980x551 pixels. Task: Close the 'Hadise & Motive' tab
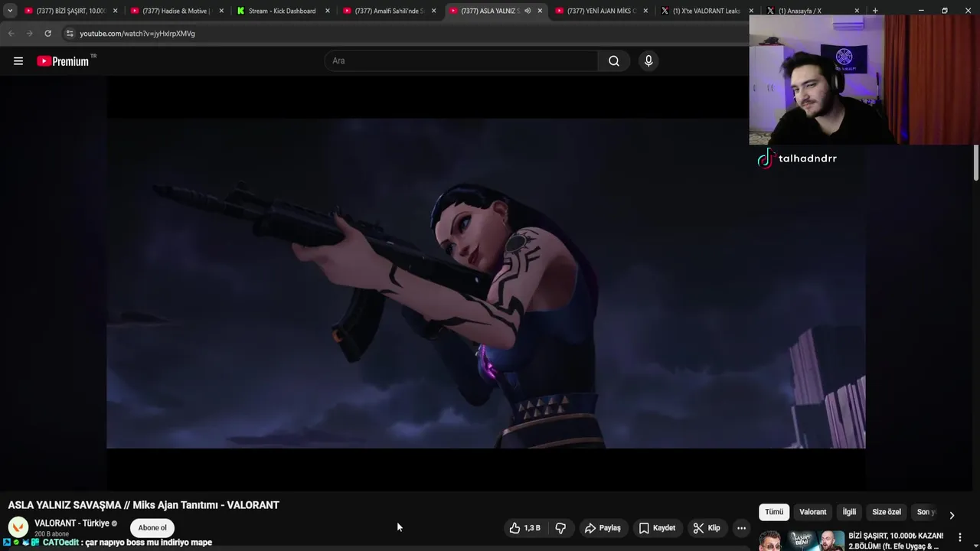tap(222, 11)
